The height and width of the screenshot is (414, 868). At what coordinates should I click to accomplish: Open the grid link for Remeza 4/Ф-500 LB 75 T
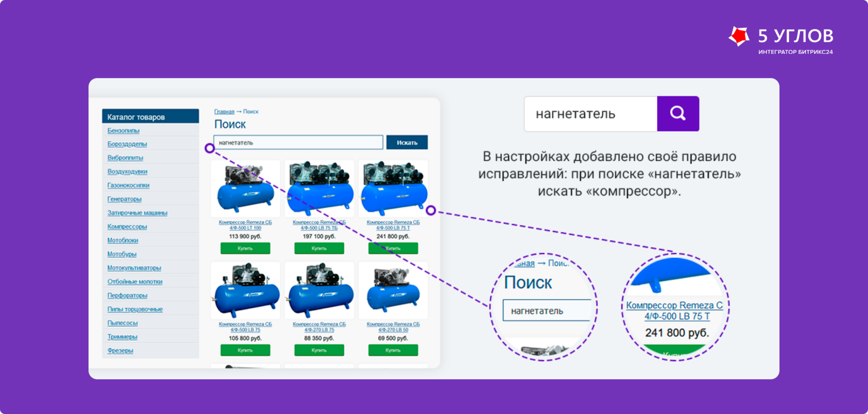[393, 225]
